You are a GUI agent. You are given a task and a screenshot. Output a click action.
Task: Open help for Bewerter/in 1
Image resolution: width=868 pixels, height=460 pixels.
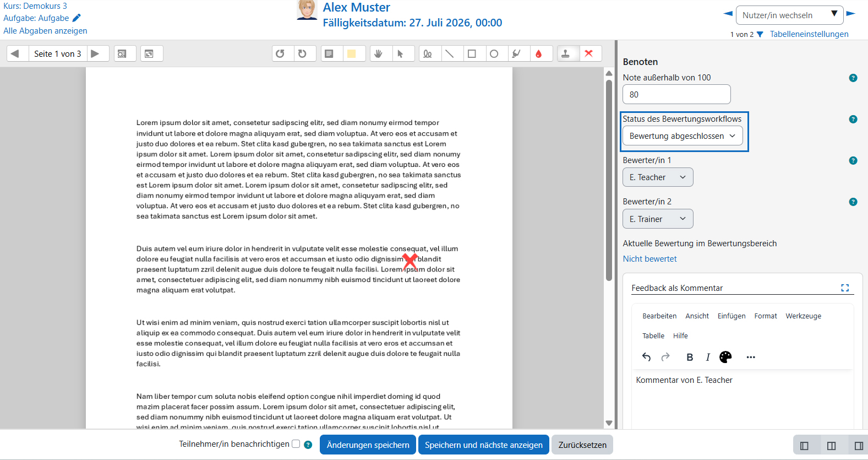tap(853, 160)
